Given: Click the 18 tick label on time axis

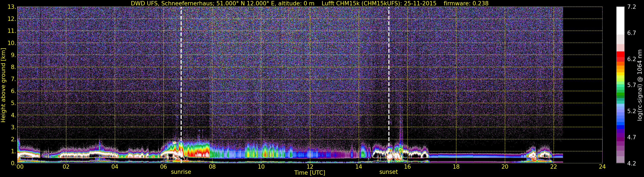Looking at the screenshot, I should pyautogui.click(x=456, y=167).
